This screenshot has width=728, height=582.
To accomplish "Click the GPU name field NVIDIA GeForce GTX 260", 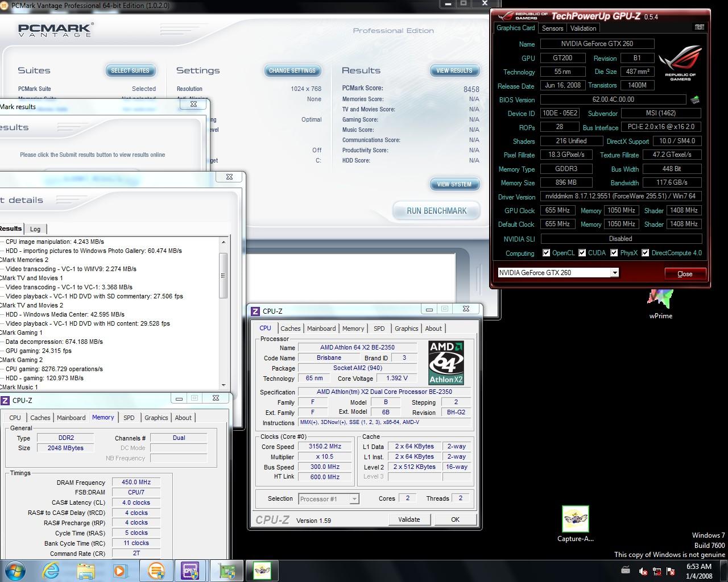I will tap(597, 44).
